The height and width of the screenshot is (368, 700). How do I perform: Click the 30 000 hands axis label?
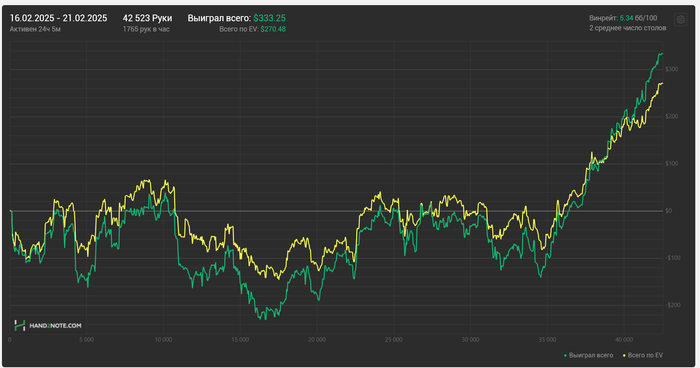tap(471, 340)
